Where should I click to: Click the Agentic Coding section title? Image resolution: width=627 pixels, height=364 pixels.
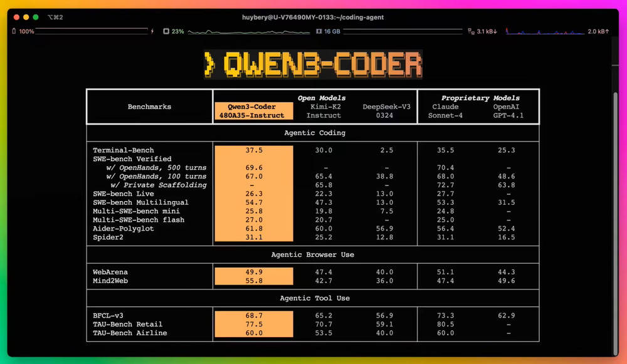click(x=315, y=133)
